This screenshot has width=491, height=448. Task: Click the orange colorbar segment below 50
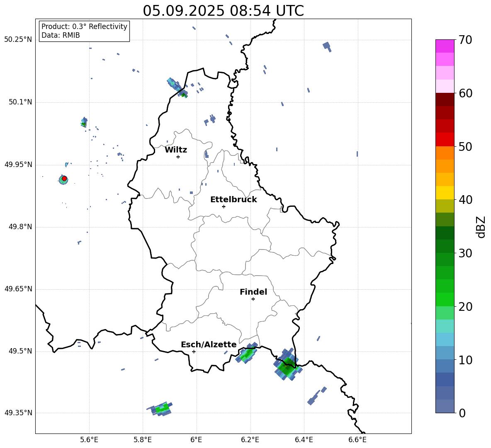click(x=445, y=153)
